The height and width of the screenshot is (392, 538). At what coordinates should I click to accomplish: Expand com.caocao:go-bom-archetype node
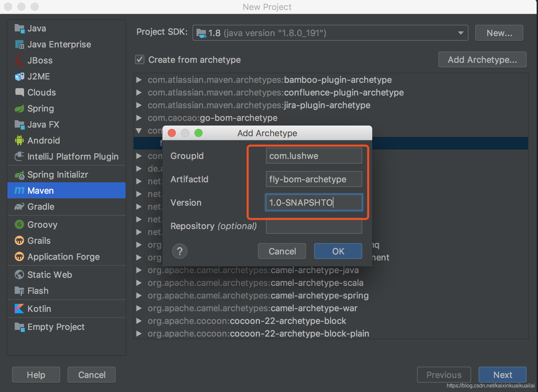point(139,118)
